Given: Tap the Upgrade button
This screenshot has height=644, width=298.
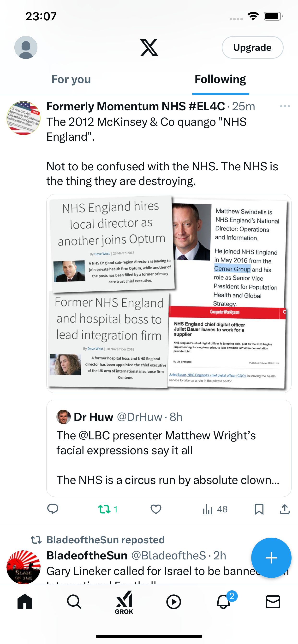Looking at the screenshot, I should click(252, 47).
